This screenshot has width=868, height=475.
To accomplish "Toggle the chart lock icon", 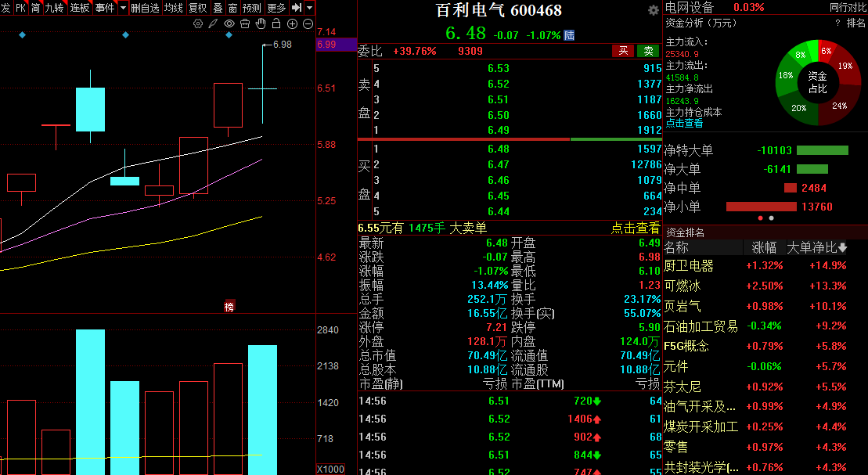I will pos(276,23).
